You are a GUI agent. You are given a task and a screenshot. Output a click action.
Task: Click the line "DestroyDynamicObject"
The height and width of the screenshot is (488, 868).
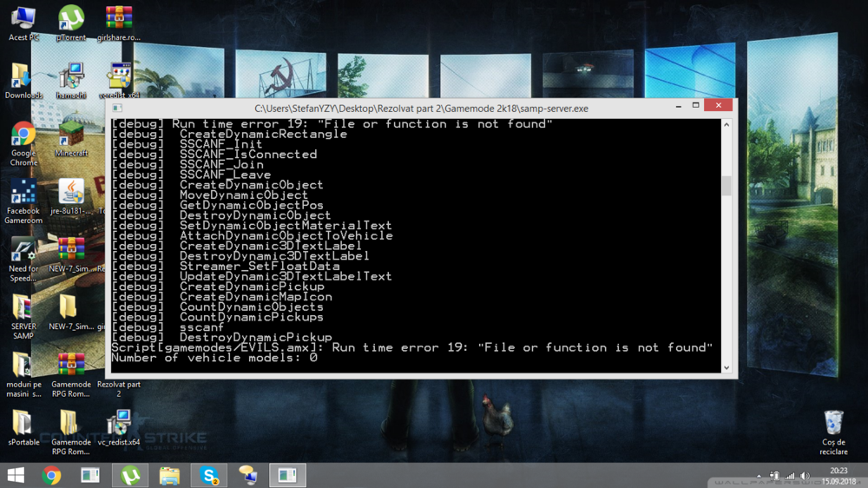coord(255,215)
